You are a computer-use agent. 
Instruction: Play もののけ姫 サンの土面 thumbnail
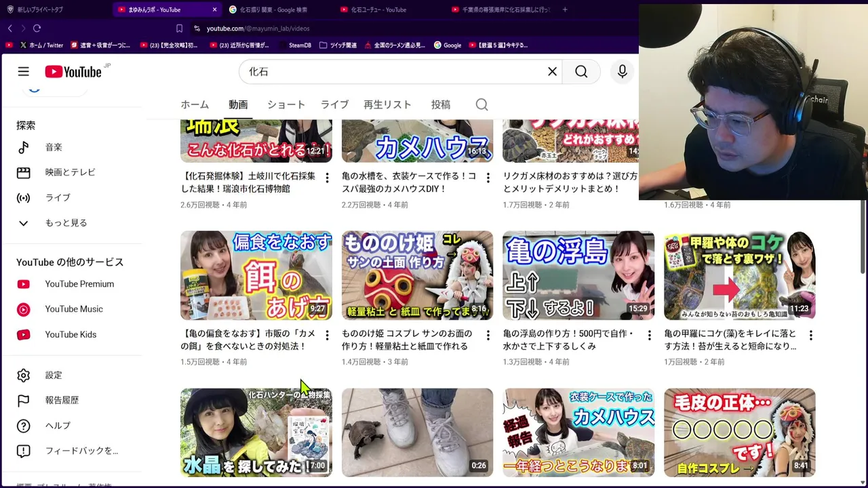click(417, 275)
